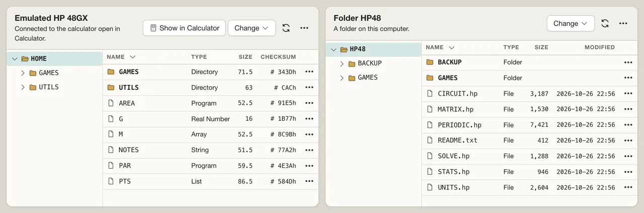Select PERIODIC.hp file name
The height and width of the screenshot is (213, 644).
tap(460, 125)
